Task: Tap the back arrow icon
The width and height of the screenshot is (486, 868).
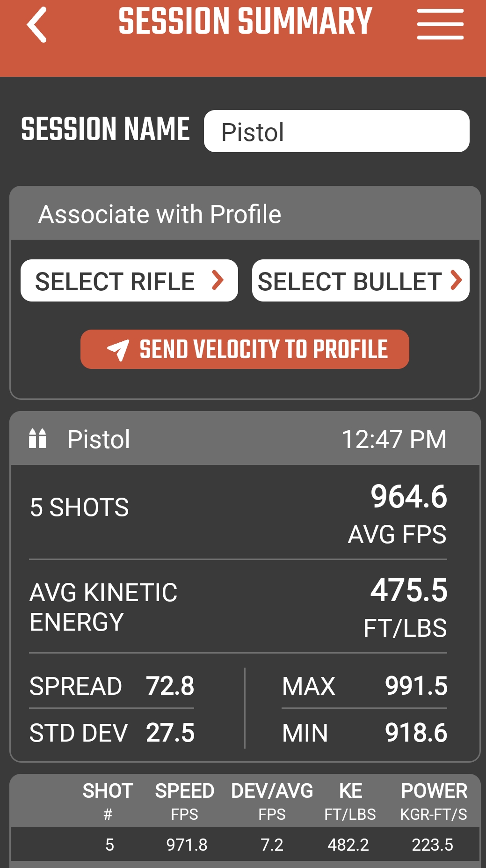Action: click(36, 25)
